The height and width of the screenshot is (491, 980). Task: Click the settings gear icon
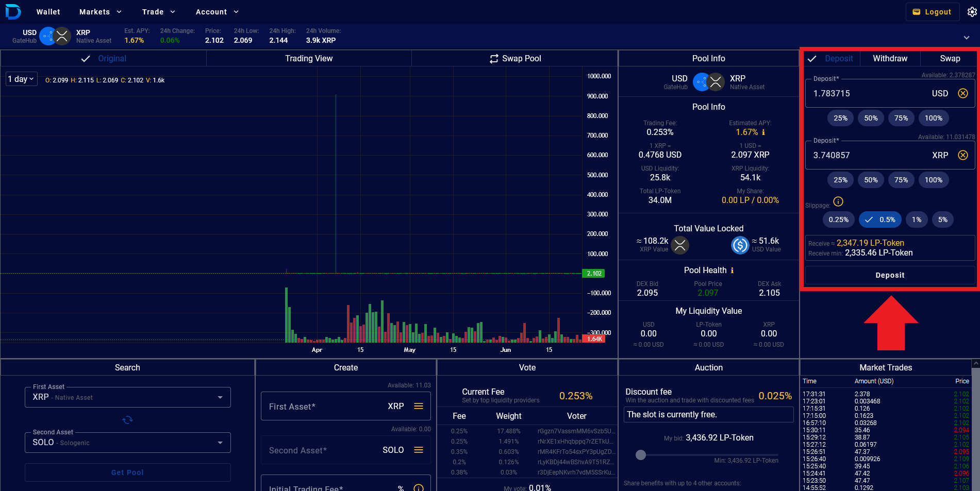point(972,12)
